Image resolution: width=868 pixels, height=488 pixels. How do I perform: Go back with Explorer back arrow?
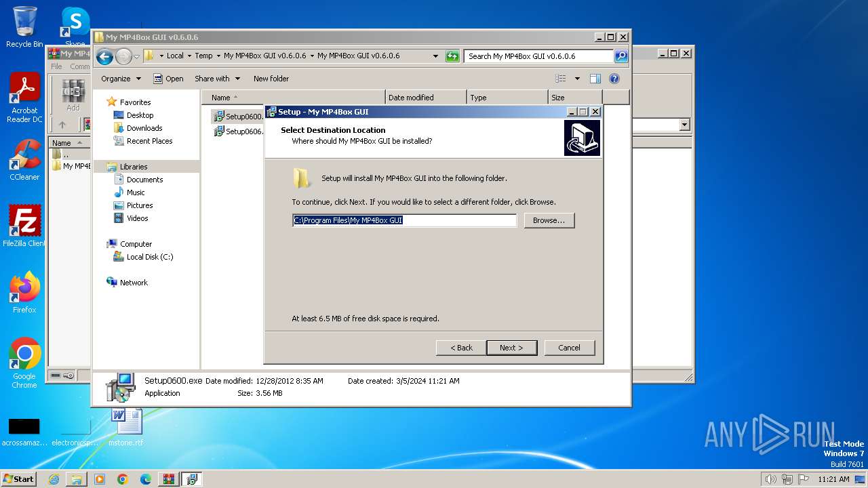[104, 56]
